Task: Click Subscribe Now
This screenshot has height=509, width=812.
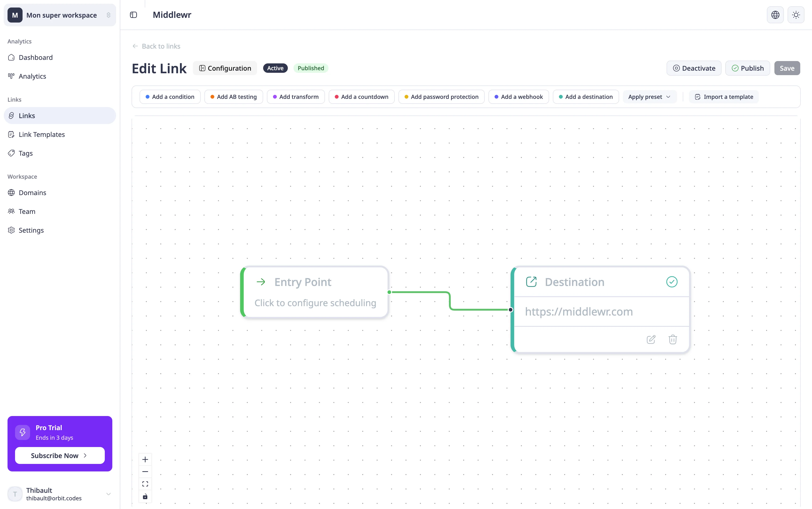Action: click(60, 455)
